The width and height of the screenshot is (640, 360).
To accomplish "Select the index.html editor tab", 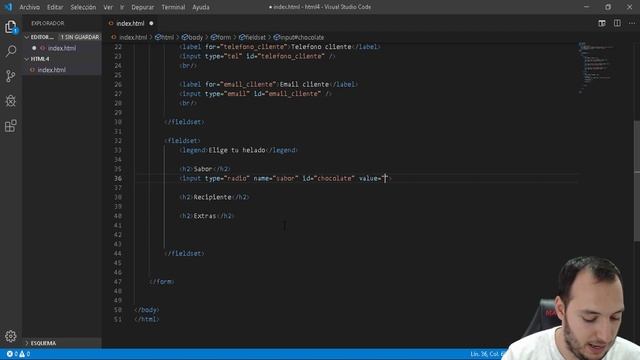I will click(131, 24).
